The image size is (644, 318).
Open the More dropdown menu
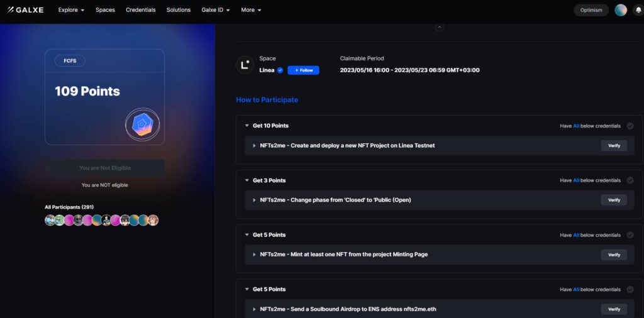point(251,10)
